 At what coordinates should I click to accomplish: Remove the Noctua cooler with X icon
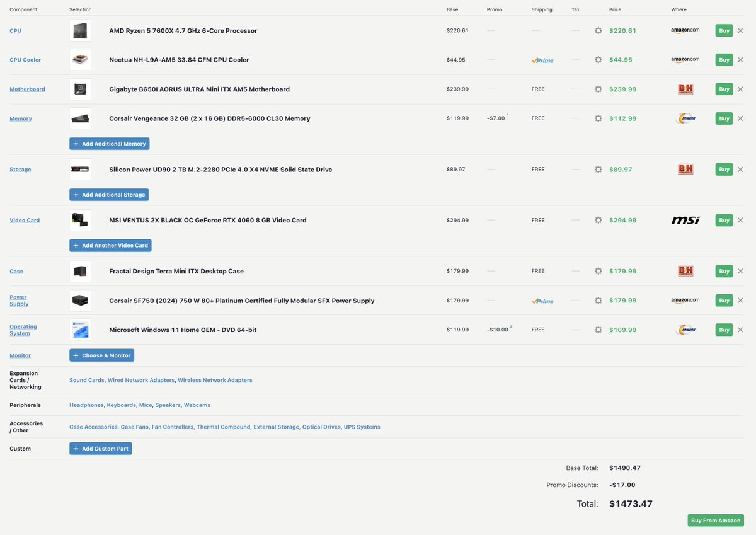pyautogui.click(x=740, y=60)
